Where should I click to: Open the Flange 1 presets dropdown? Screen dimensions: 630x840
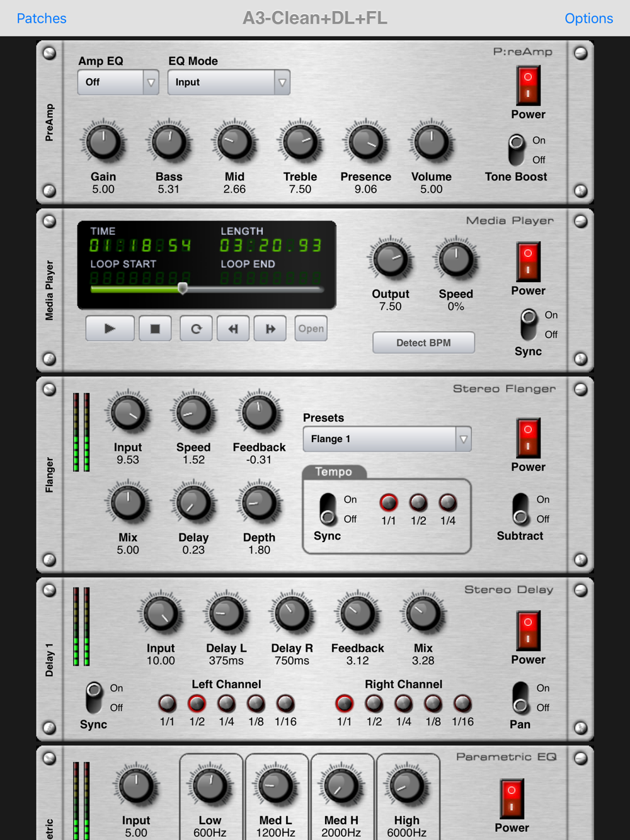[387, 439]
